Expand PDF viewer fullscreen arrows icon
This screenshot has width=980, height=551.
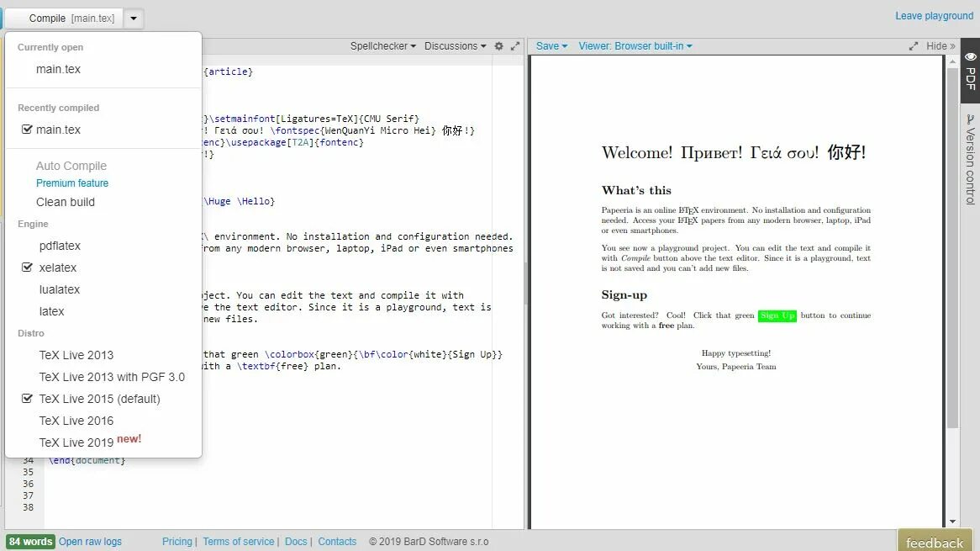tap(913, 45)
